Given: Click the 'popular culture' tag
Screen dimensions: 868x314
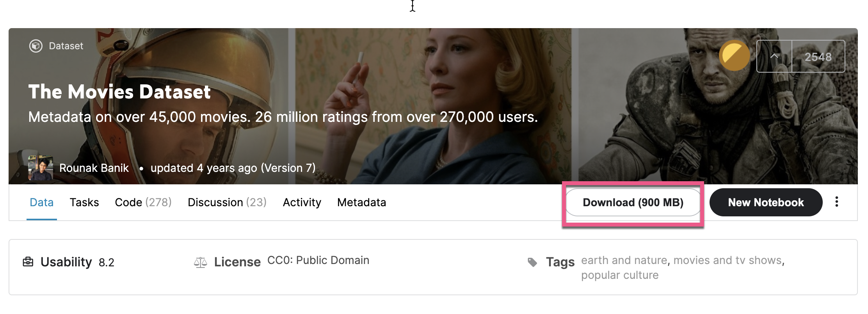Looking at the screenshot, I should point(620,275).
